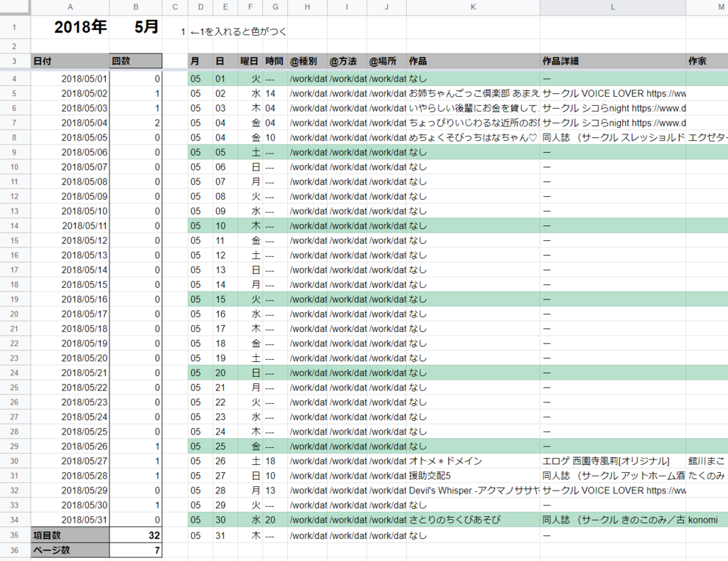Click the ページ数 value cell showing 7
The image size is (728, 561).
click(x=136, y=550)
